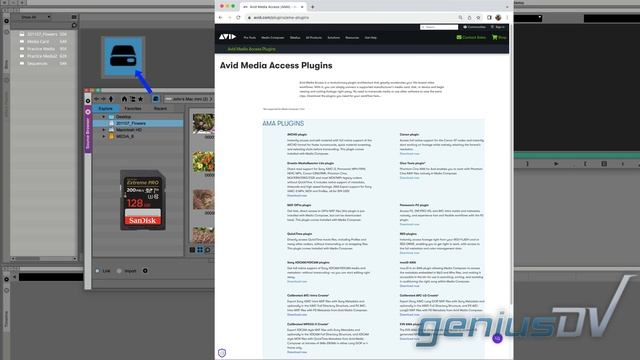Open the 201107_Flowers bin in bin list

43,34
